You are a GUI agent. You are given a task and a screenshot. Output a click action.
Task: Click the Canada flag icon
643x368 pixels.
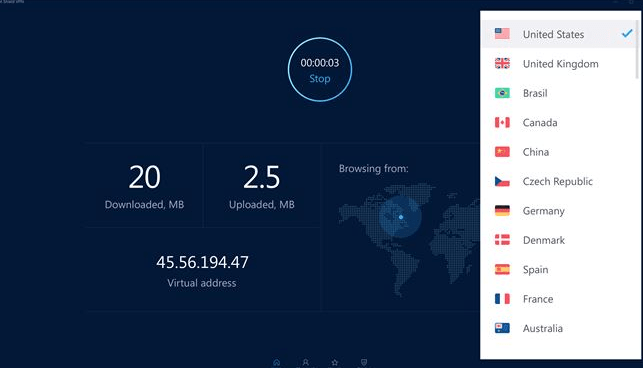pyautogui.click(x=502, y=122)
